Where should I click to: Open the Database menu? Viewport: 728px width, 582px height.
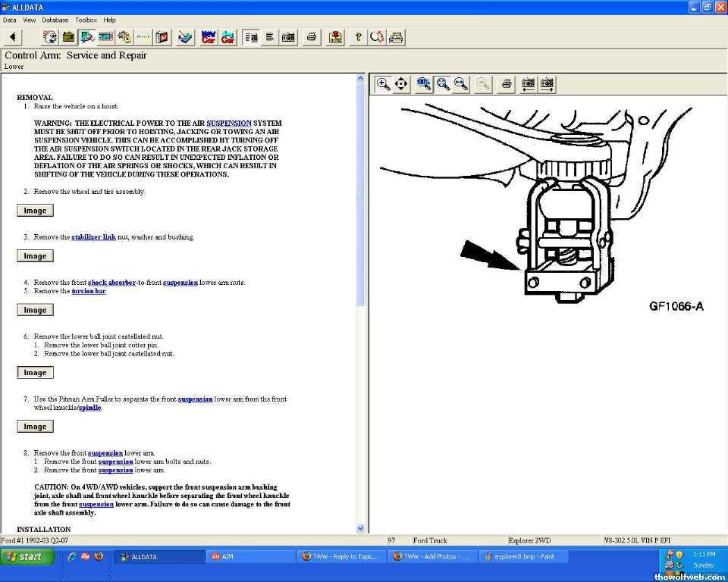pos(55,20)
